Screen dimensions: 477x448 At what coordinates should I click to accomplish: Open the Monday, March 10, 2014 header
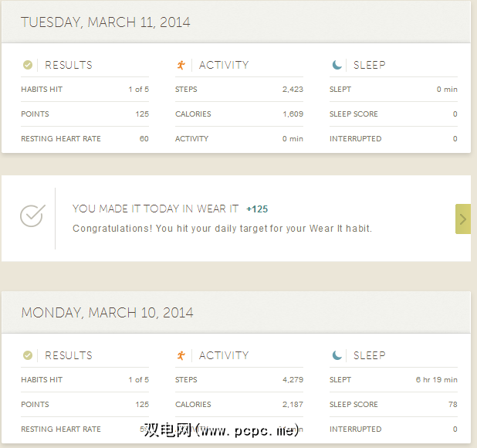pos(107,313)
